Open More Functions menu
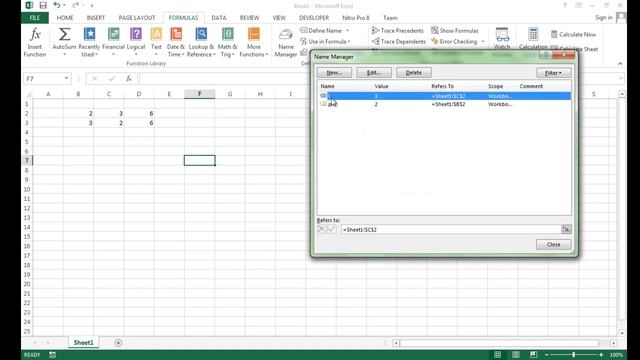This screenshot has height=360, width=640. click(253, 42)
